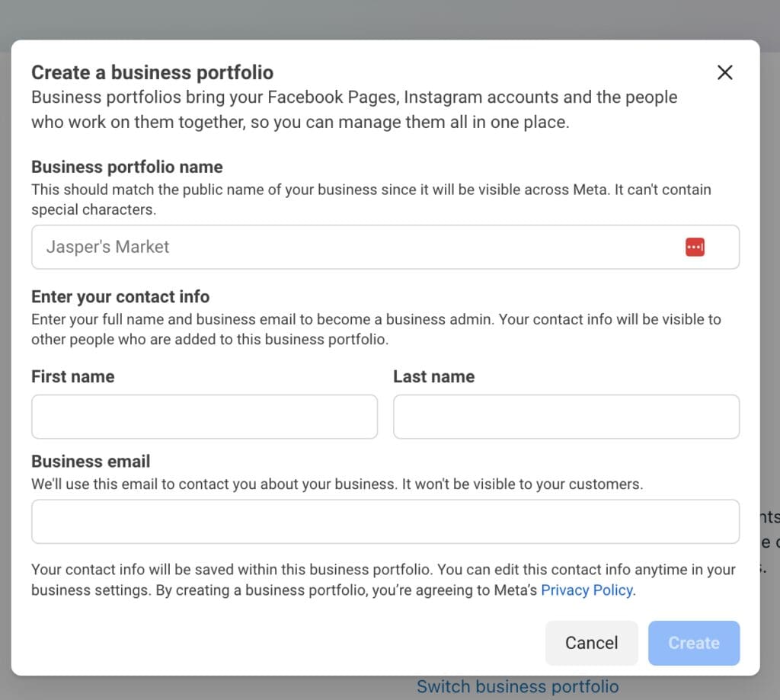The image size is (780, 700).
Task: Click the 'Business portfolio name' label
Action: click(x=127, y=167)
